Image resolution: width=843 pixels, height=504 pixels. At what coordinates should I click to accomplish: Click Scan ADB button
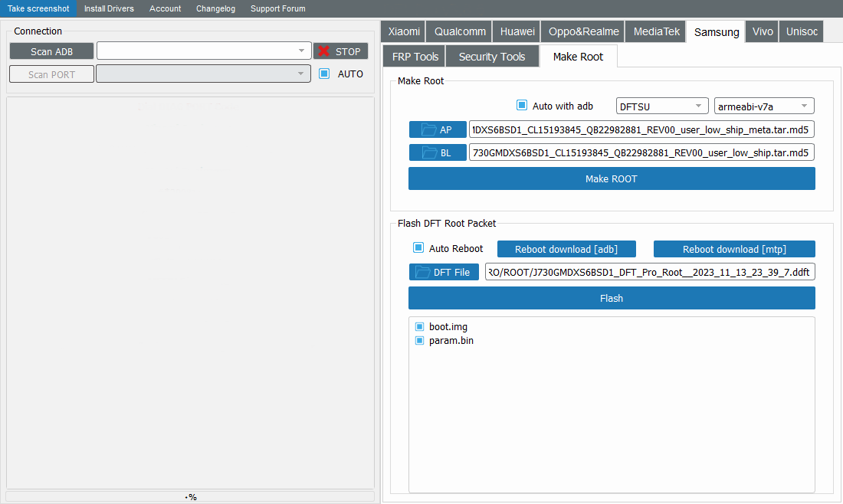pyautogui.click(x=51, y=51)
